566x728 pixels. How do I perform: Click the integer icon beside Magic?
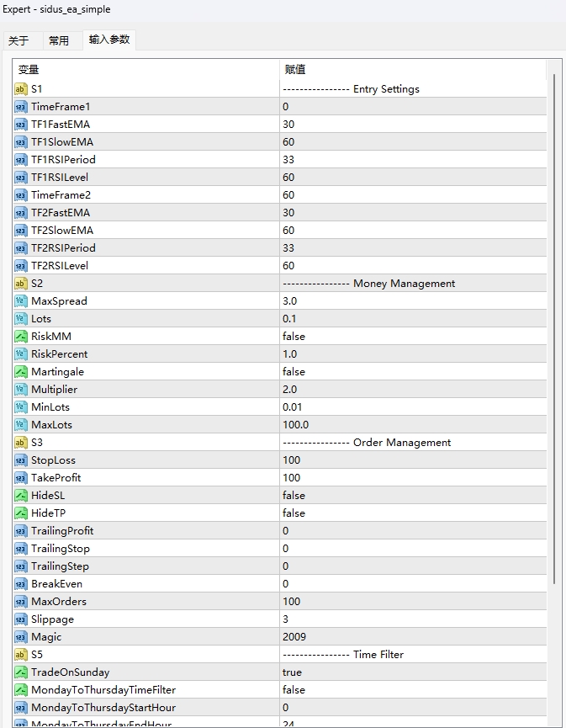(x=20, y=636)
